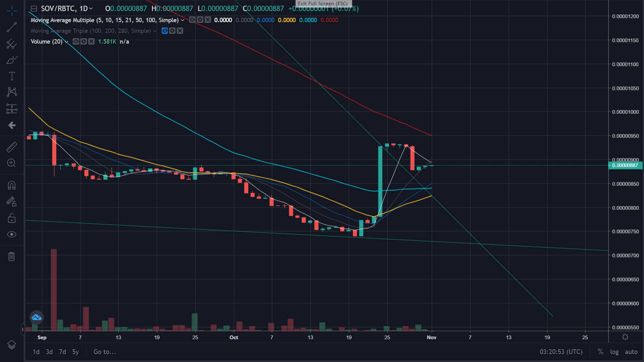Viewport: 644px width, 362px height.
Task: Open chart settings gear near time axis
Action: point(625,337)
